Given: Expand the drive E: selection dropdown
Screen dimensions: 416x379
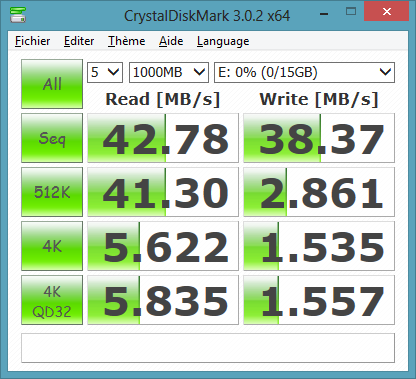Looking at the screenshot, I should [x=304, y=72].
